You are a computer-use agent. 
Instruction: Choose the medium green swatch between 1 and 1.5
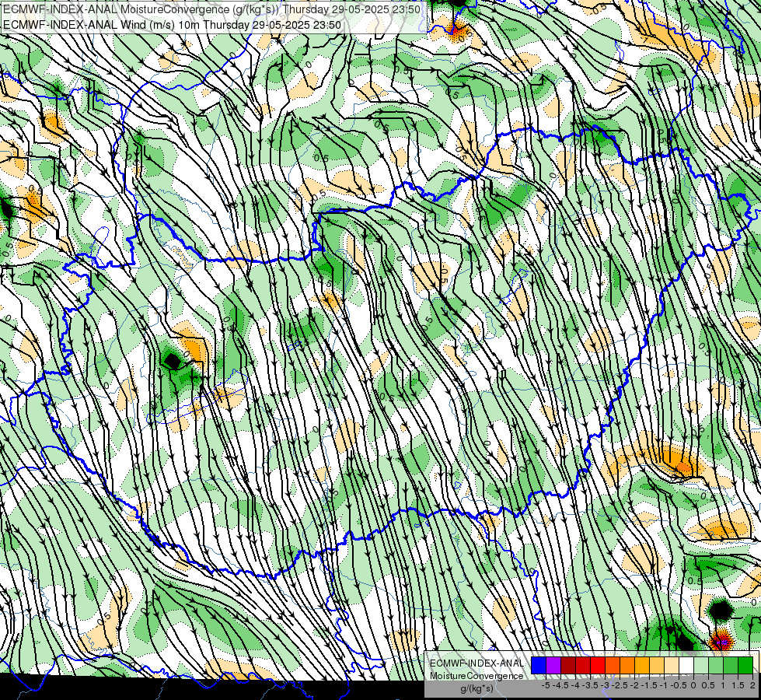coord(731,666)
